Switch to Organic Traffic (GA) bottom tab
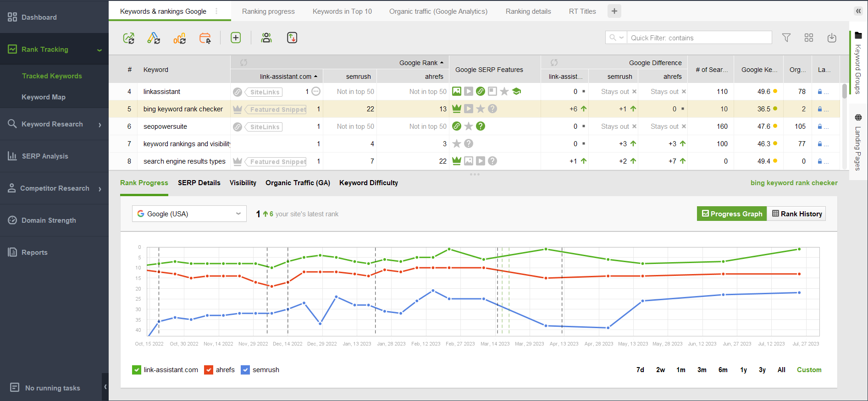 [x=298, y=183]
